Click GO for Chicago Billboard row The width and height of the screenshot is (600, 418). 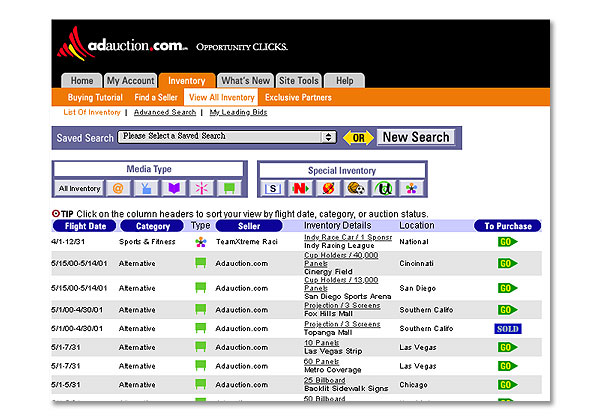click(507, 385)
